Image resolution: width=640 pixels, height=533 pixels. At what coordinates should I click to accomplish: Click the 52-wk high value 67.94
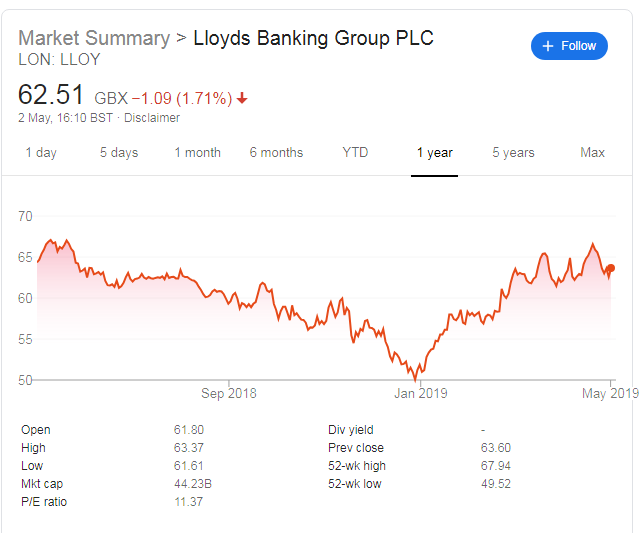[x=497, y=466]
